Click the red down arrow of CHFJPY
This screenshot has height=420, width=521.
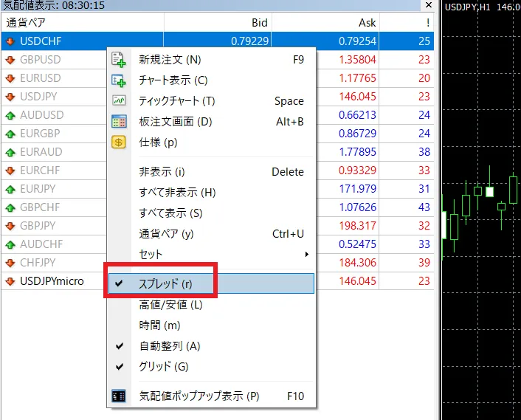click(x=10, y=263)
